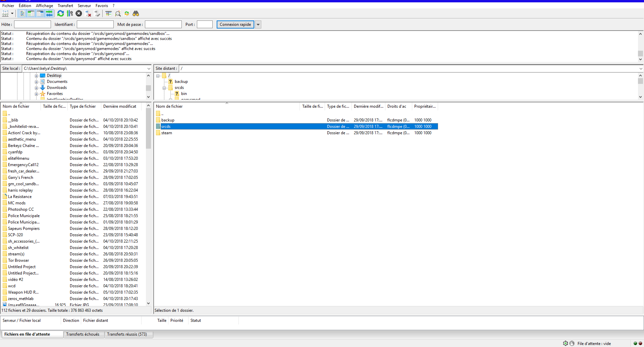Image resolution: width=644 pixels, height=347 pixels.
Task: Toggle processing of the transfer queue
Action: pos(70,13)
